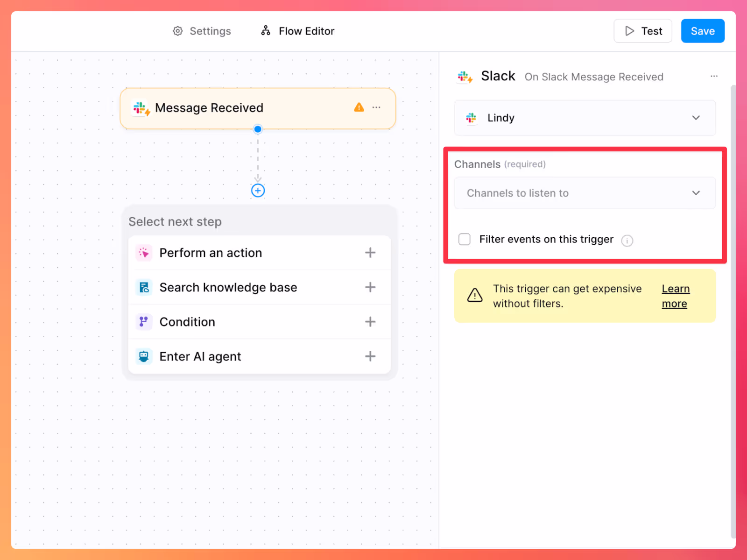Viewport: 747px width, 560px height.
Task: Open the Settings tab
Action: coord(202,31)
